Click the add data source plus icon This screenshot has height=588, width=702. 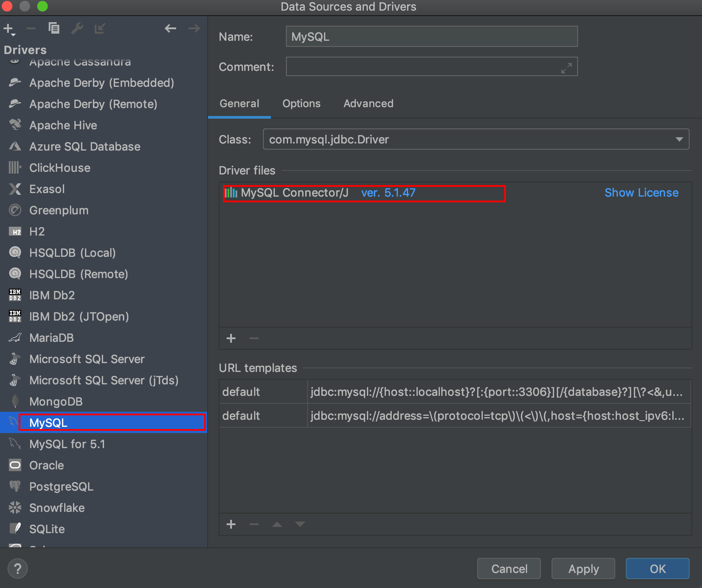coord(9,29)
